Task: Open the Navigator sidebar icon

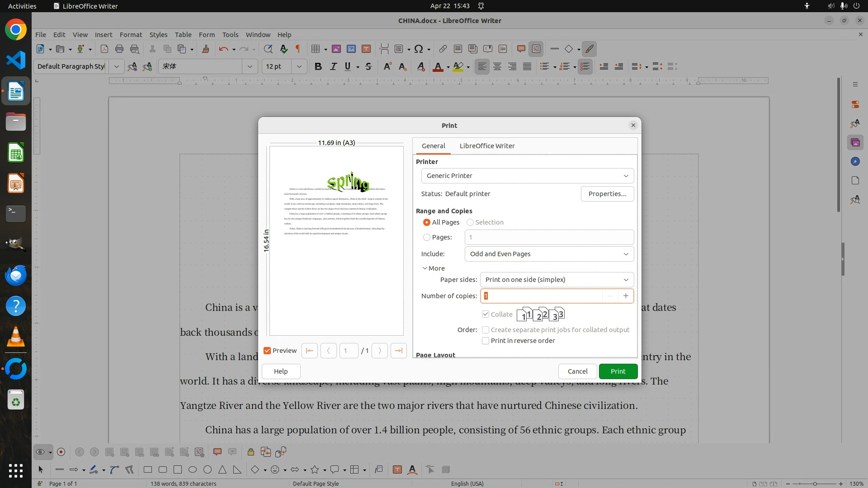Action: click(855, 161)
